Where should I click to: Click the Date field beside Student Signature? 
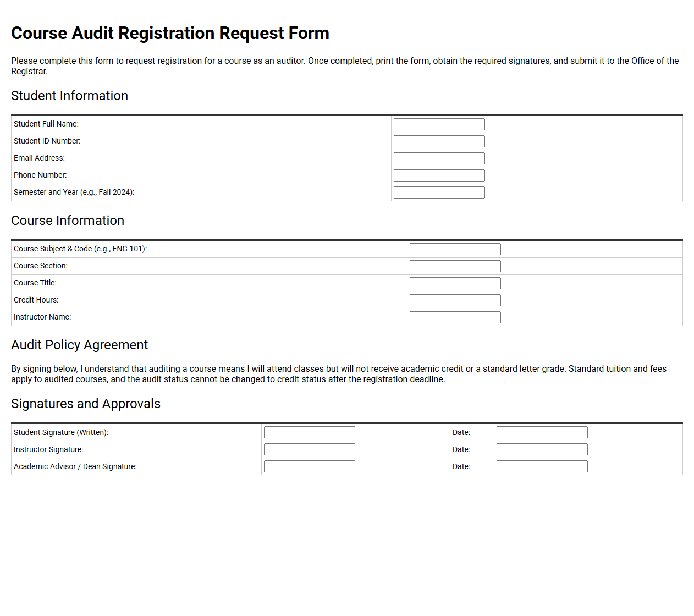pyautogui.click(x=542, y=432)
